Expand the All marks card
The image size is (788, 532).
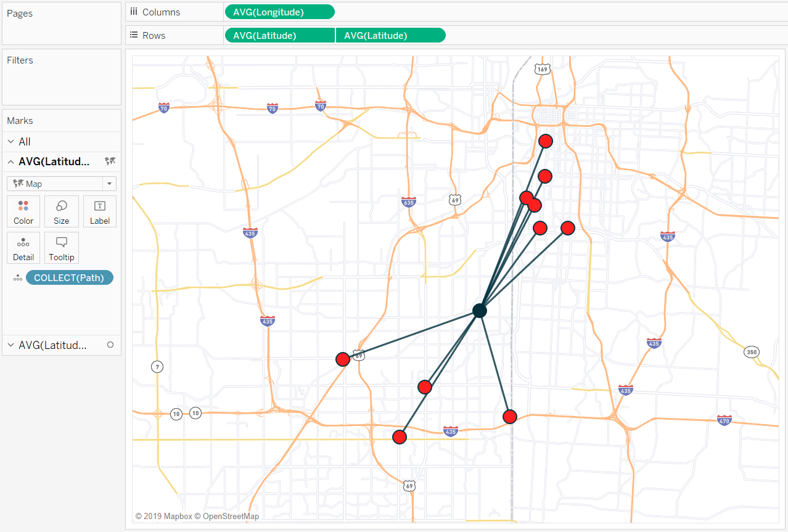(x=10, y=142)
